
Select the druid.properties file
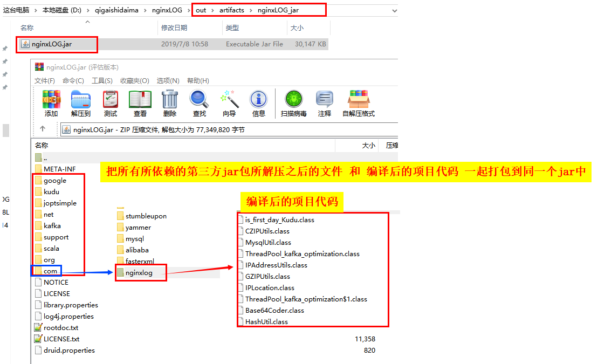pos(65,351)
